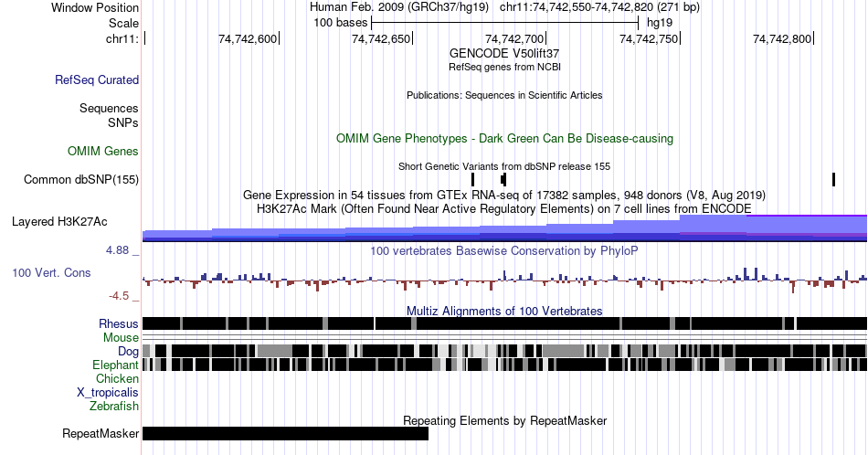
Task: Click the RefSeq genes from NCBI title
Action: tap(504, 67)
